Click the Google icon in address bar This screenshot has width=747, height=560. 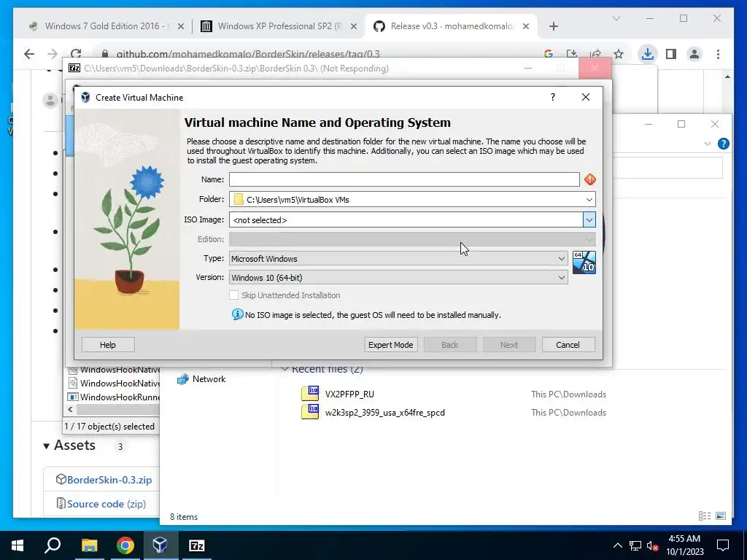click(x=549, y=54)
